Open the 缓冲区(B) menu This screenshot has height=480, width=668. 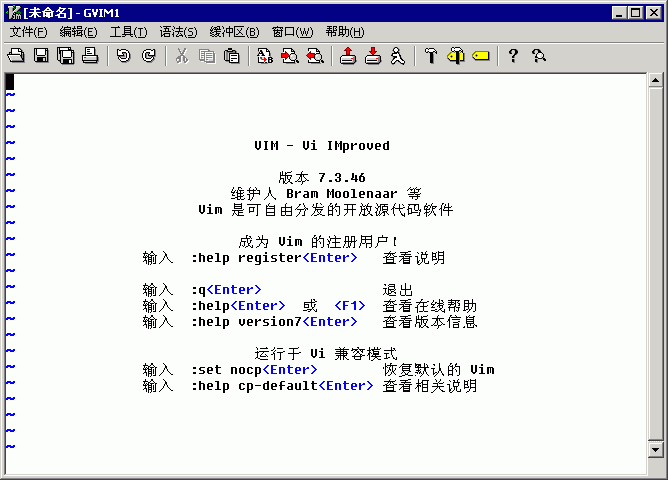(x=234, y=32)
